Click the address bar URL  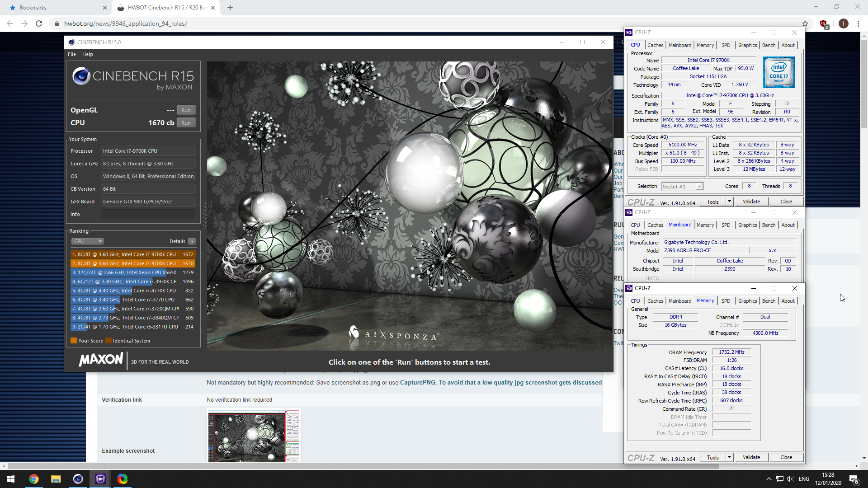click(x=126, y=23)
